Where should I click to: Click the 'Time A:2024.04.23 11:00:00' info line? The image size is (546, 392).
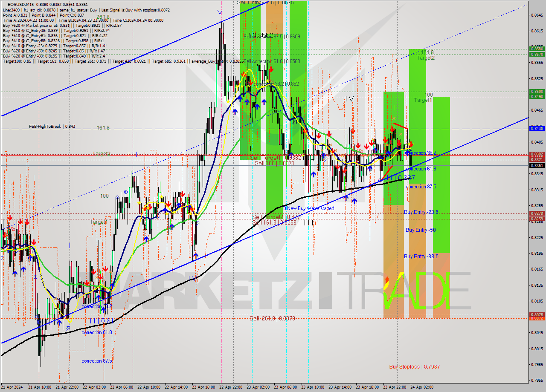[82, 20]
